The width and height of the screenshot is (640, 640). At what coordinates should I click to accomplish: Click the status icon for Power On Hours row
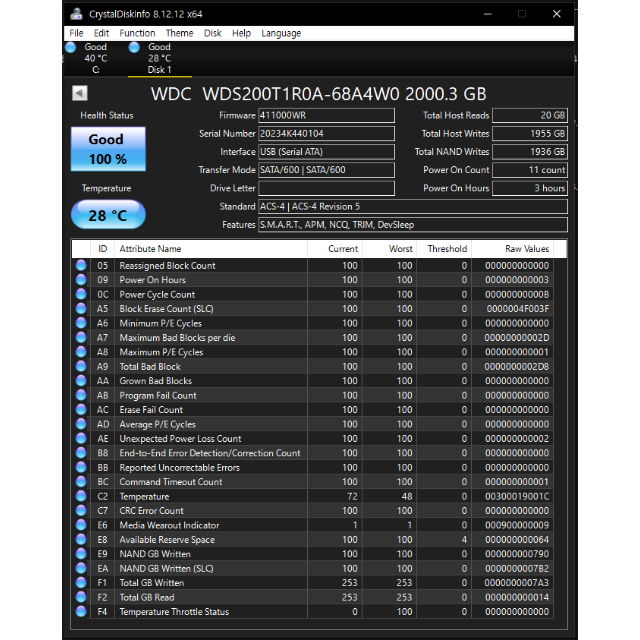[81, 280]
